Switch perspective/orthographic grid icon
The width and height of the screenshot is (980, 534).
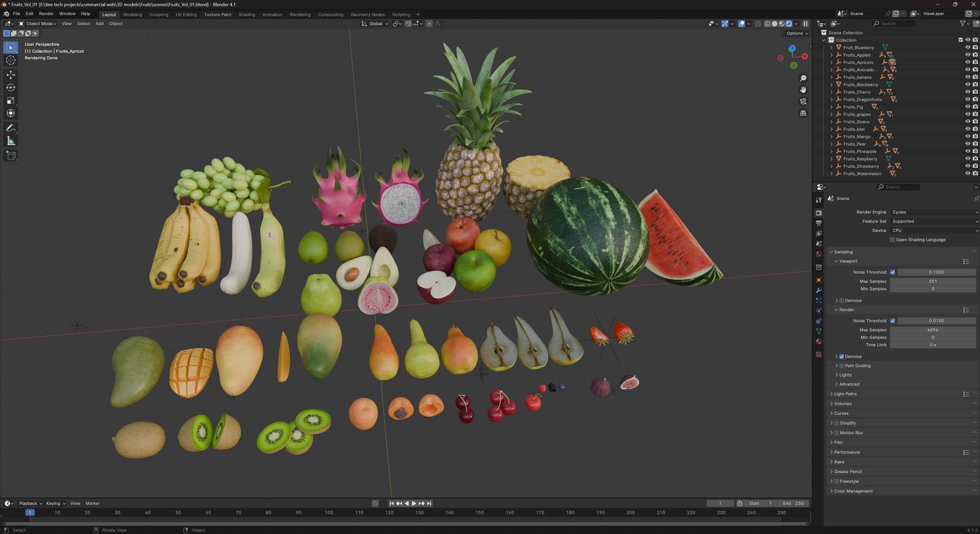coord(803,113)
